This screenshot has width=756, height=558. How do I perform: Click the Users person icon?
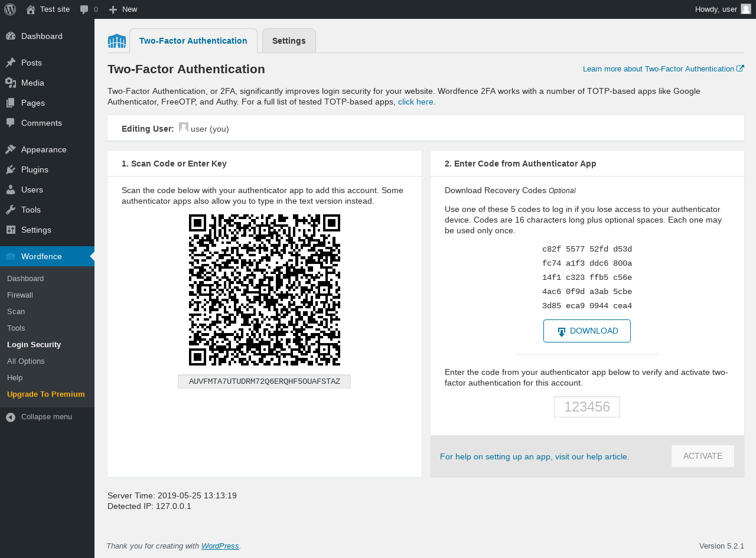[x=11, y=190]
